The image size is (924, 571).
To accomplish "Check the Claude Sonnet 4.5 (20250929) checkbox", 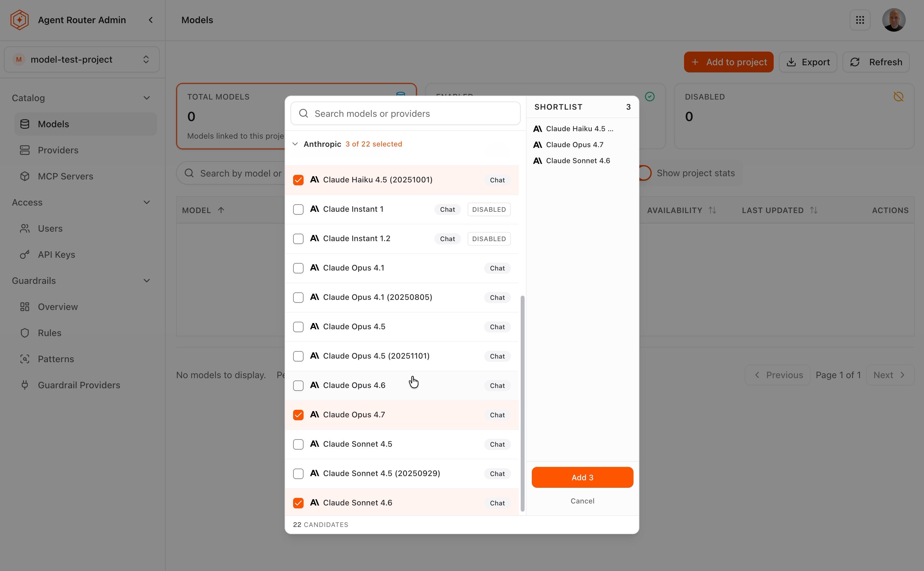I will [298, 473].
